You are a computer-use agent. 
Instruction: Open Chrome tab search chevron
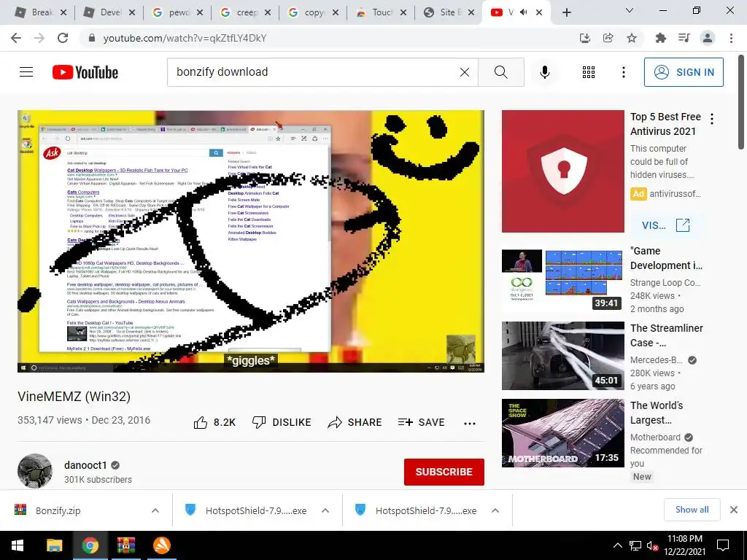tap(630, 10)
